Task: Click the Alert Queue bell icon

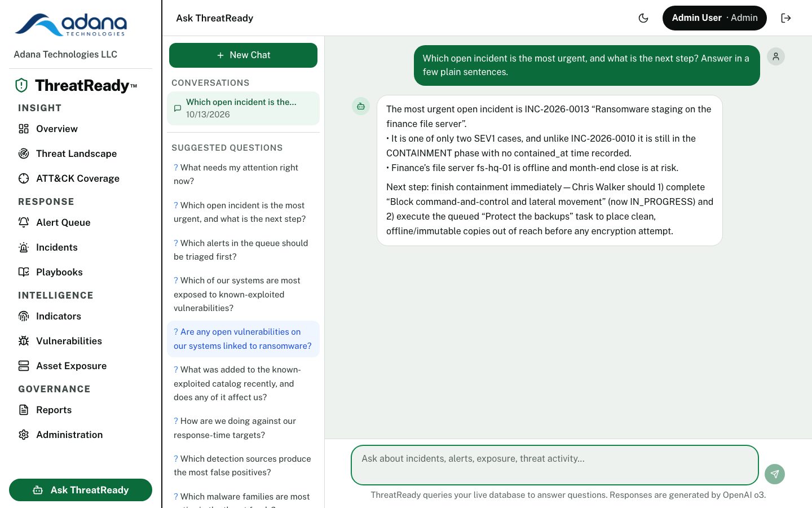Action: click(x=24, y=222)
